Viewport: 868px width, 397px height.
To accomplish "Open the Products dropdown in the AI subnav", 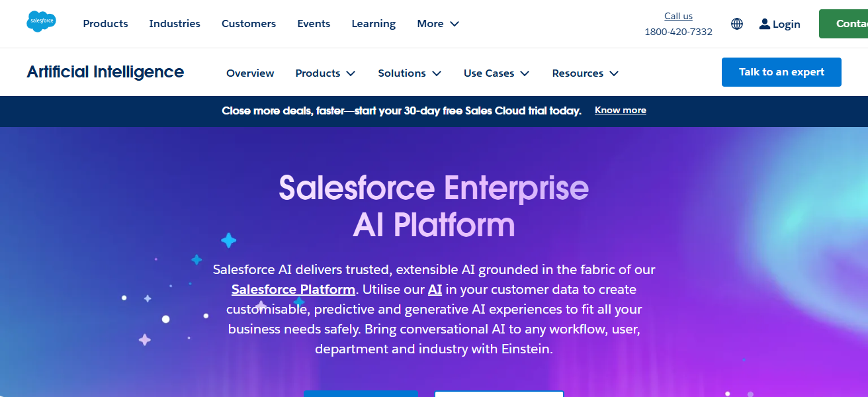I will 324,73.
